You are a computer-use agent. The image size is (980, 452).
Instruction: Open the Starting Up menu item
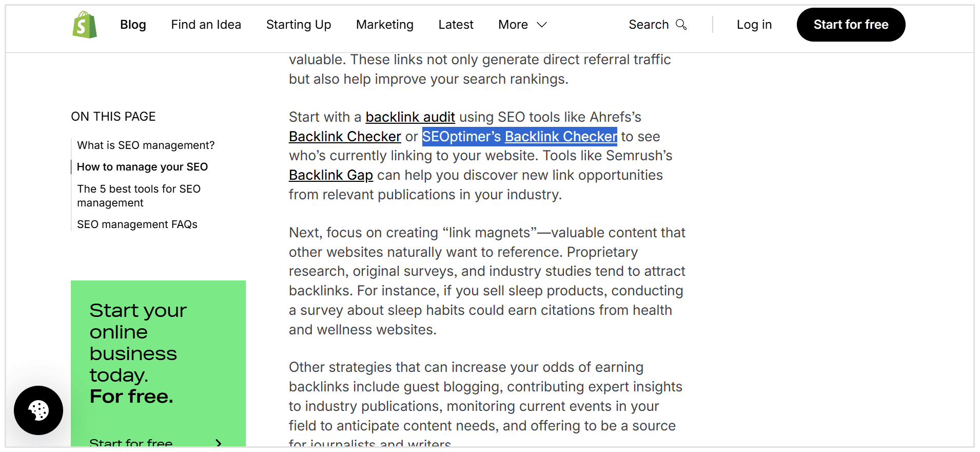click(x=298, y=24)
